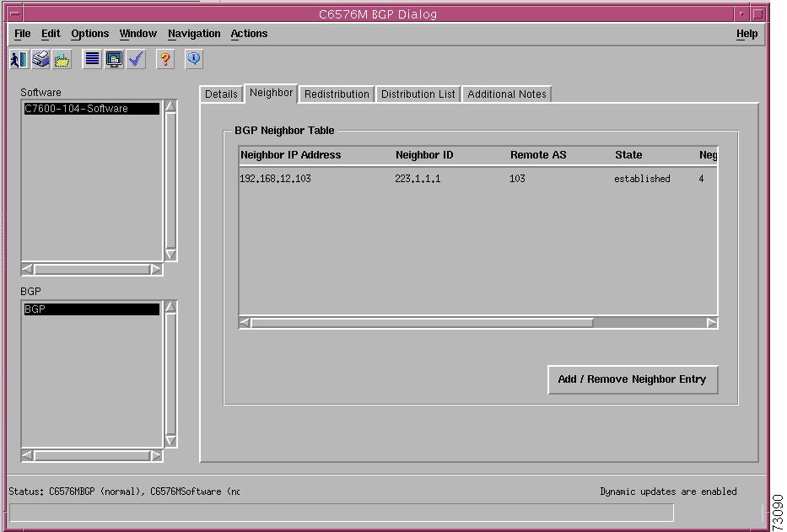Switch to the Redistribution tab

click(337, 94)
